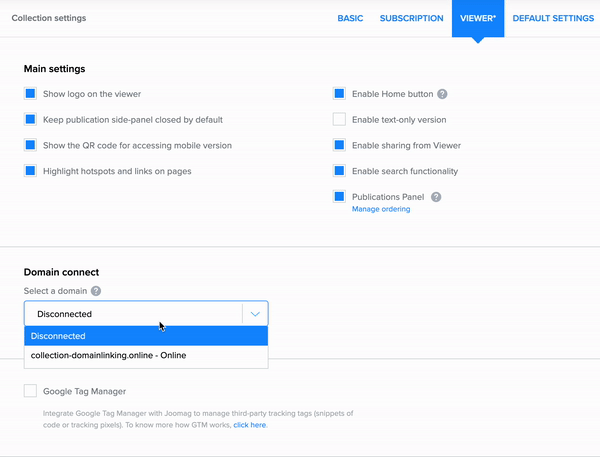Uncheck Keep publication side-panel closed by default
This screenshot has height=457, width=600.
click(30, 119)
